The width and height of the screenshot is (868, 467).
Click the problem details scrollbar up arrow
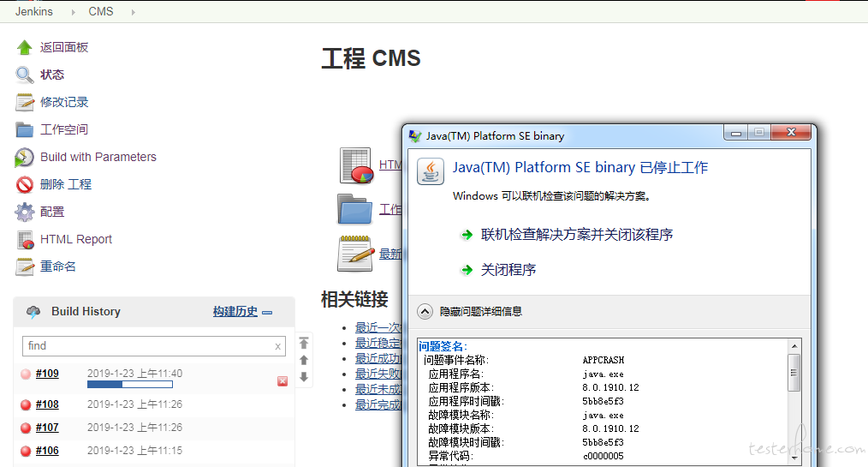(794, 346)
